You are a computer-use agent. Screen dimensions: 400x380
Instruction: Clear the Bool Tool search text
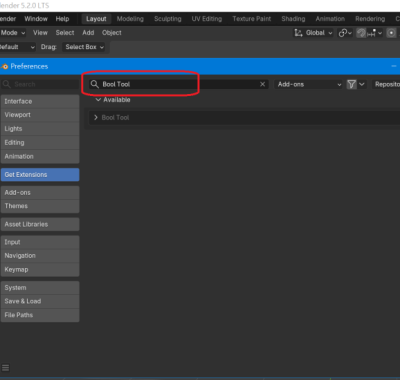[x=262, y=84]
